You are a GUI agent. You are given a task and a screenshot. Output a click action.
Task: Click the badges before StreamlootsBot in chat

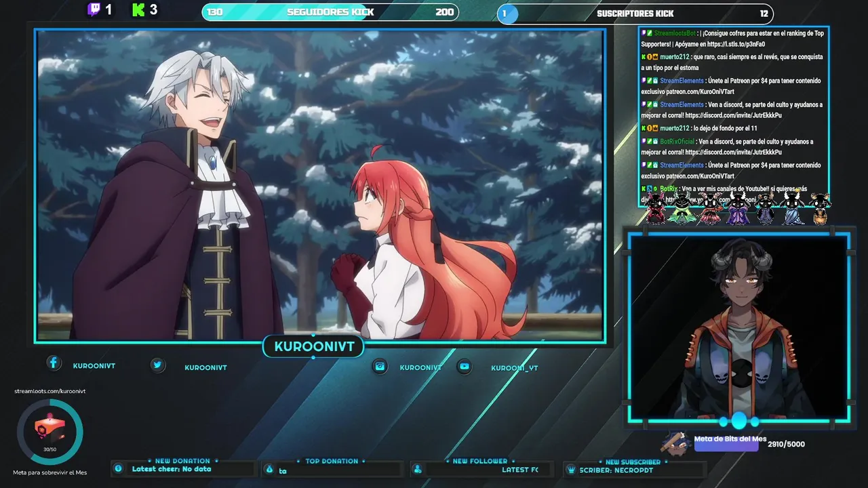point(646,33)
